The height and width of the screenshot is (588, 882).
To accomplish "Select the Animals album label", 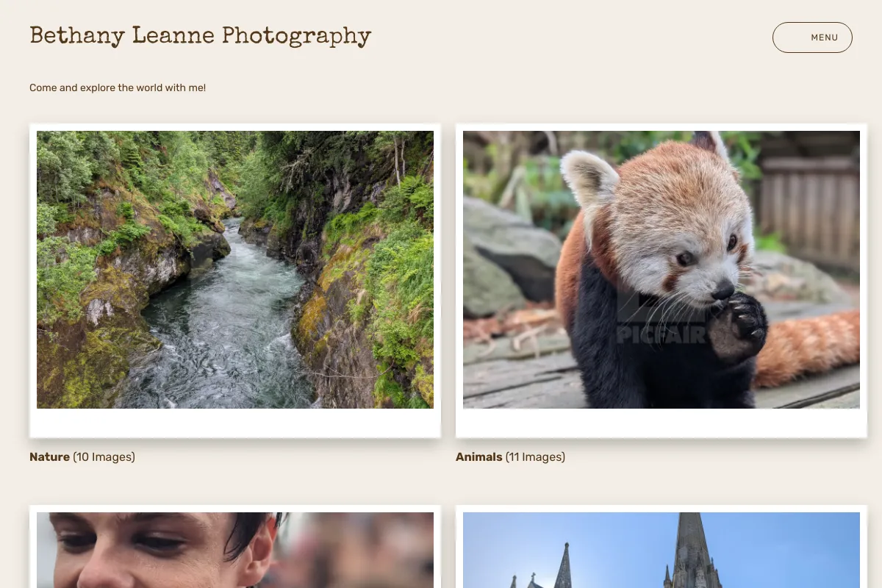I will [478, 457].
